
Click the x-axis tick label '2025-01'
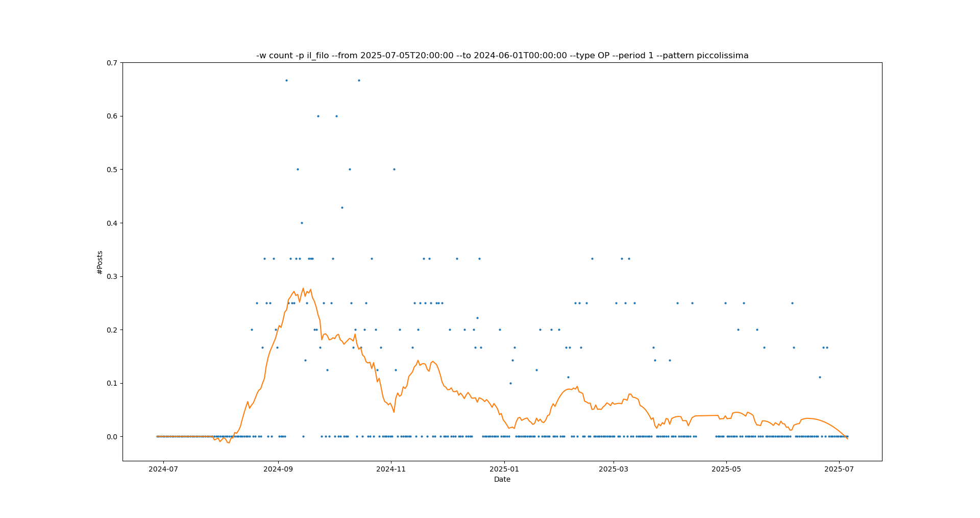pos(504,469)
